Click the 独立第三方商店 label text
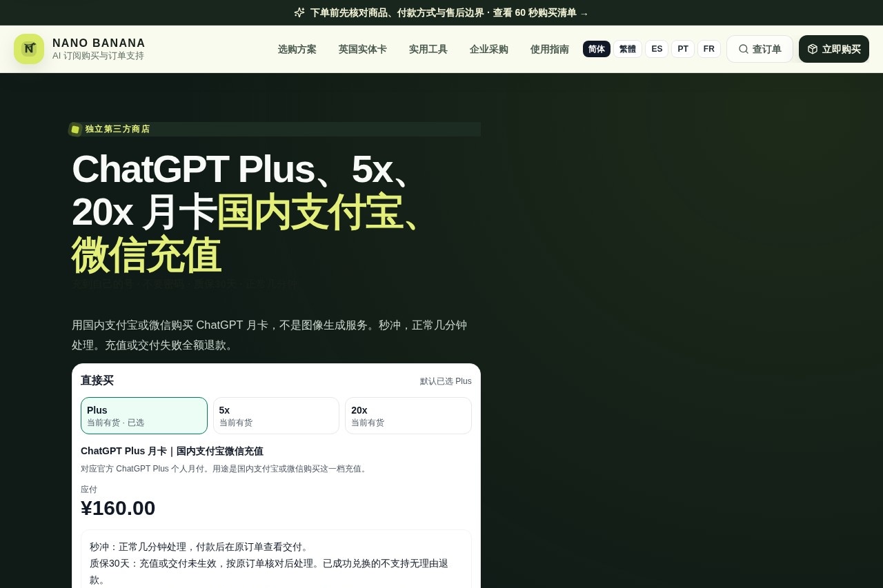 click(x=117, y=129)
